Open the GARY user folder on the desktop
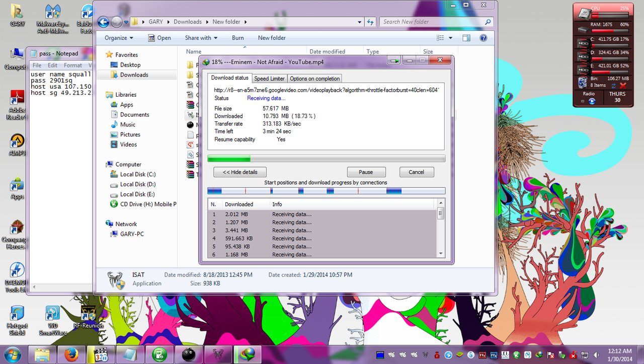The width and height of the screenshot is (644, 364). point(17,16)
